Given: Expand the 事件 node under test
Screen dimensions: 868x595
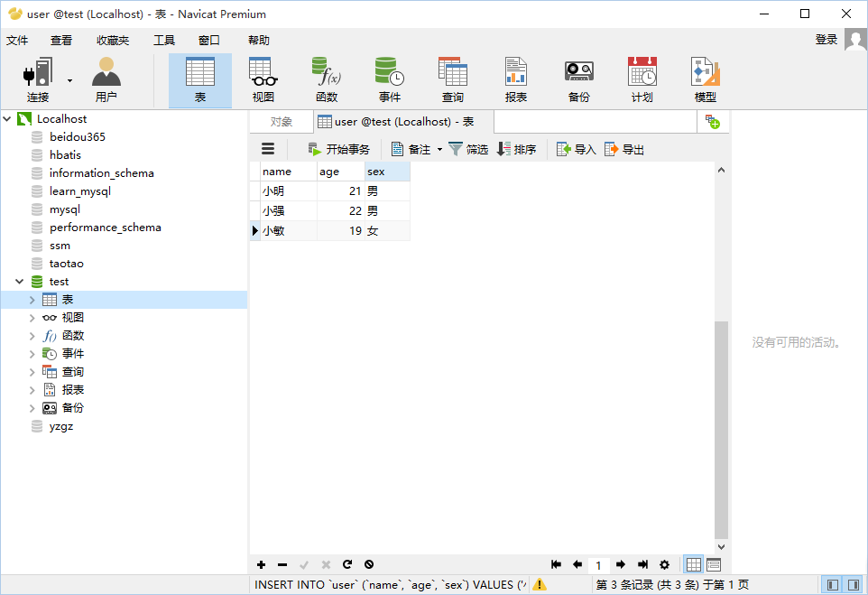Looking at the screenshot, I should (32, 354).
